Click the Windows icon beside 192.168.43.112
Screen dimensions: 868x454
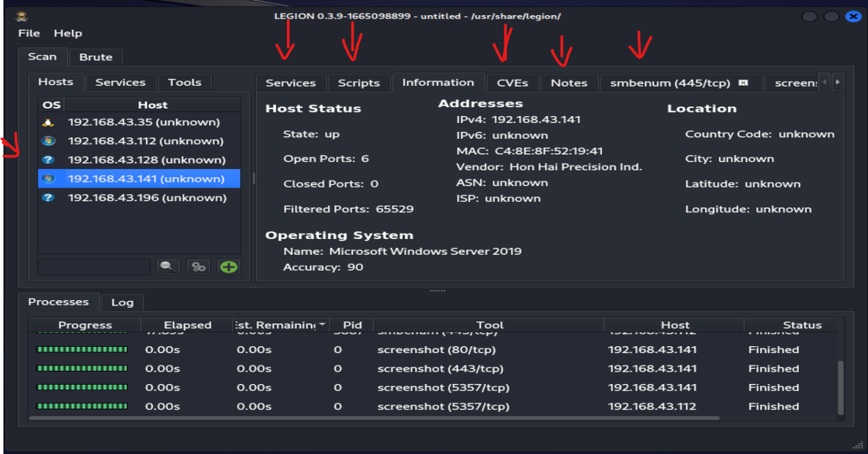point(48,141)
